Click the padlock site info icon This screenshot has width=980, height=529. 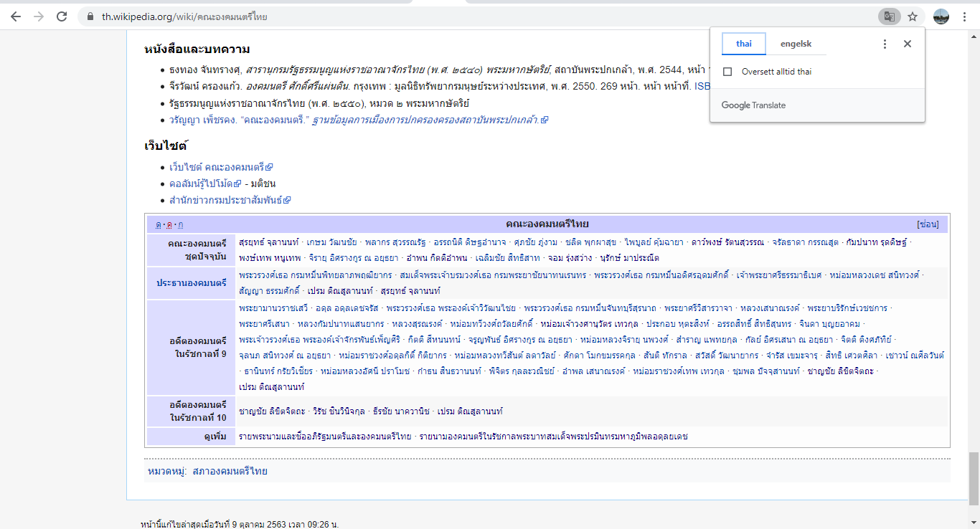pos(90,16)
